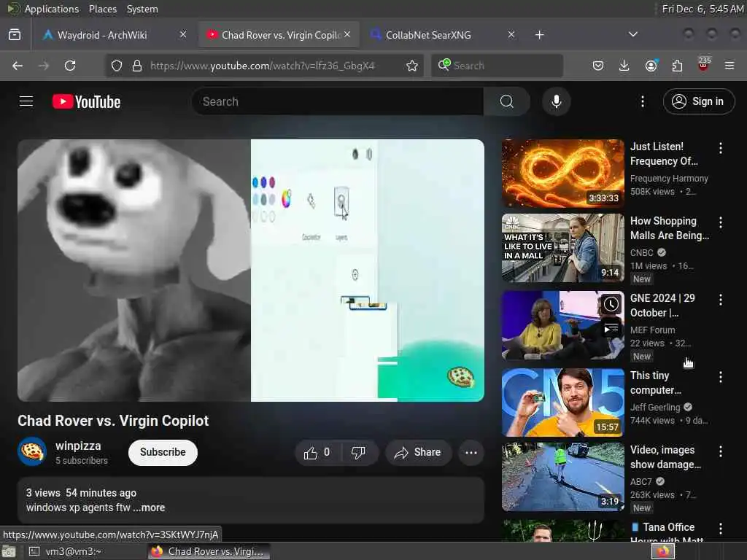
Task: Click the YouTube search magnifier button
Action: coord(506,101)
